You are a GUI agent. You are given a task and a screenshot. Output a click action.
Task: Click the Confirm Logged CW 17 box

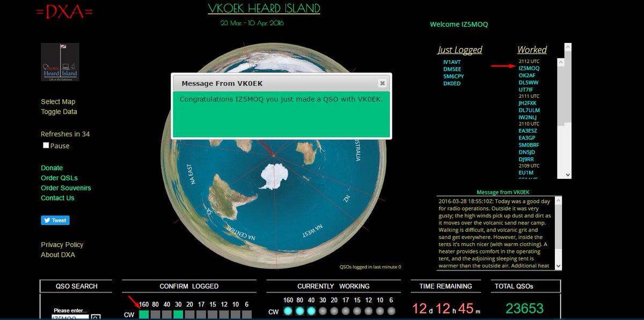tap(201, 315)
